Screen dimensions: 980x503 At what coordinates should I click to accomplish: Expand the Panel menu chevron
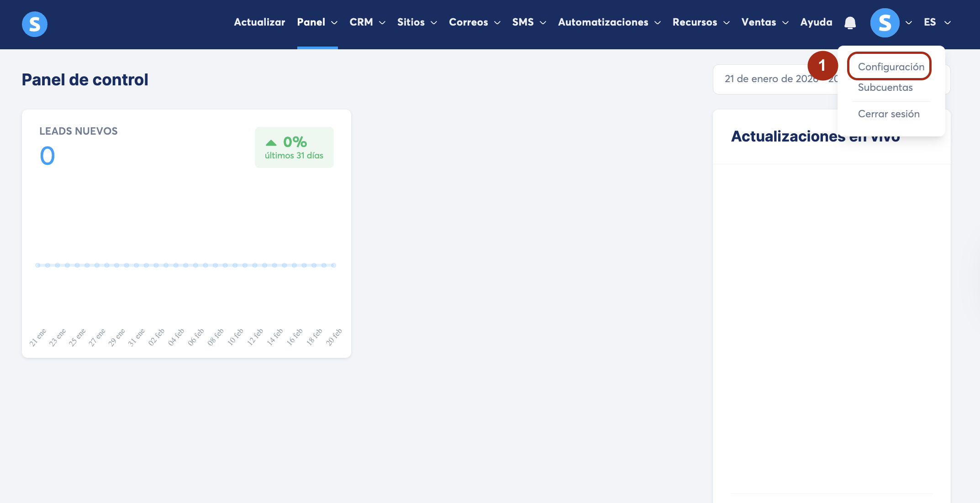pos(334,23)
